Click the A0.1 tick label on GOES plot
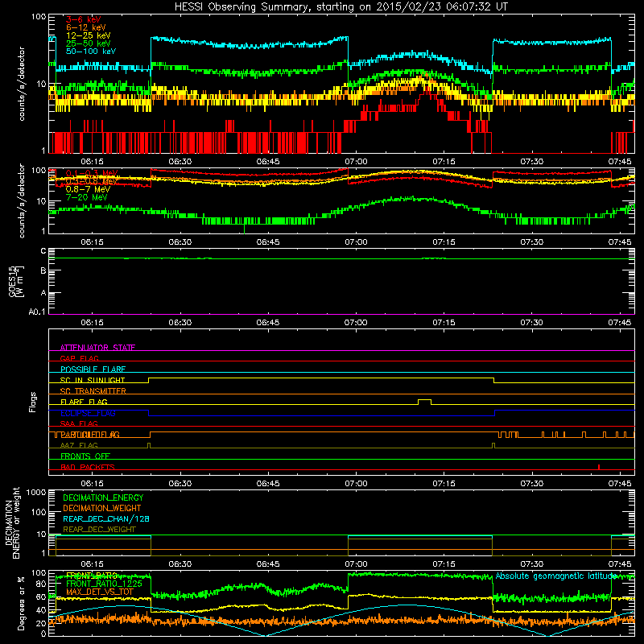This screenshot has height=644, width=644. point(37,312)
